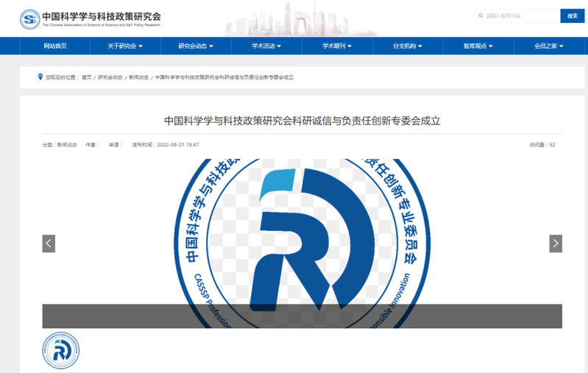
Task: Click the association logo in the header
Action: click(29, 19)
